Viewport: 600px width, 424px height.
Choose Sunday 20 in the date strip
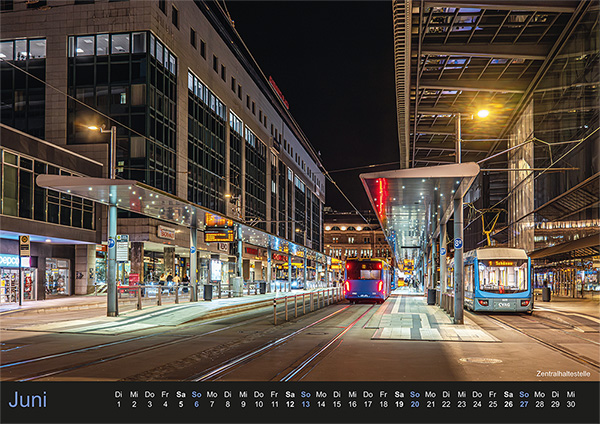coord(415,399)
